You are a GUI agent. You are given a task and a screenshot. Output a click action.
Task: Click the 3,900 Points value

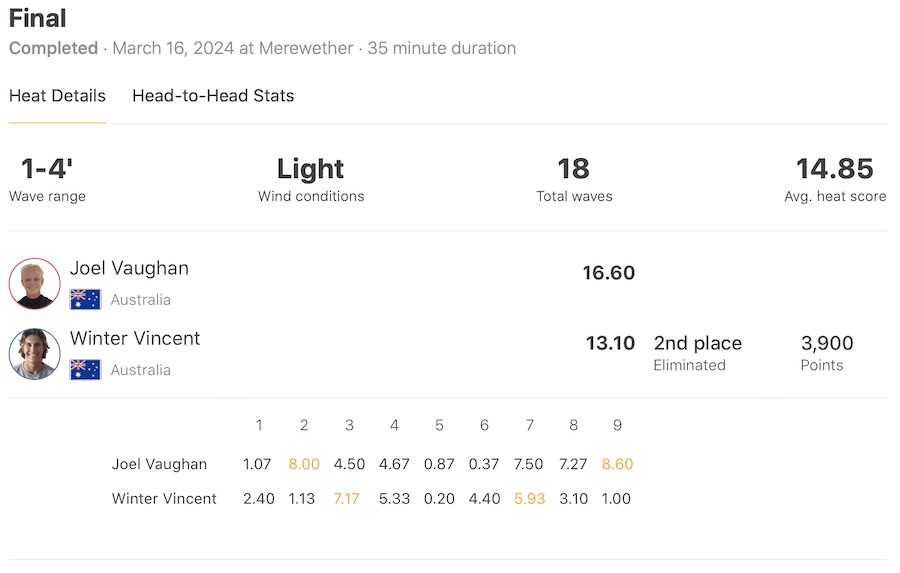(827, 344)
